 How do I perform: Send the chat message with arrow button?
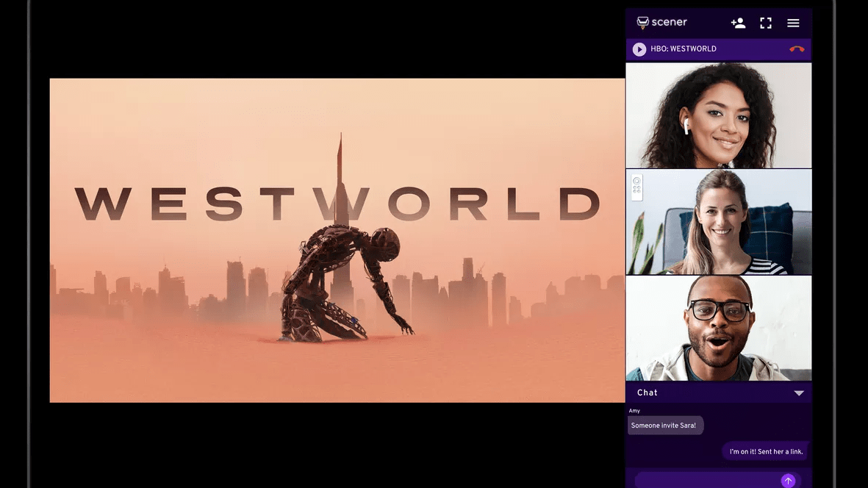tap(789, 481)
